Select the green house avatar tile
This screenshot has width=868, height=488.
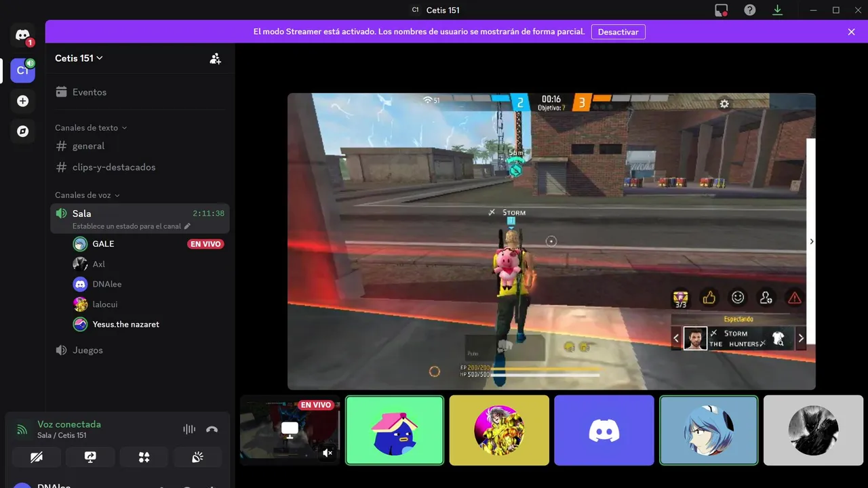[395, 430]
